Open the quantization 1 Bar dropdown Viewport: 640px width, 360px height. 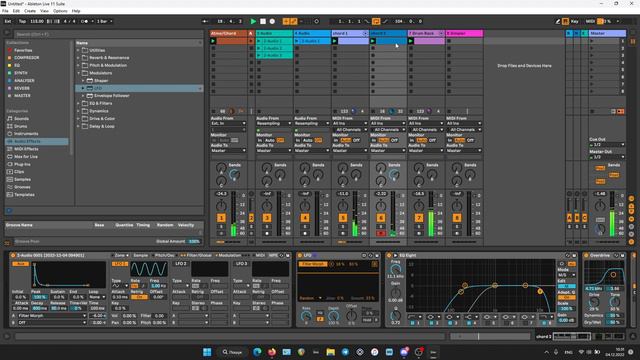(x=104, y=21)
